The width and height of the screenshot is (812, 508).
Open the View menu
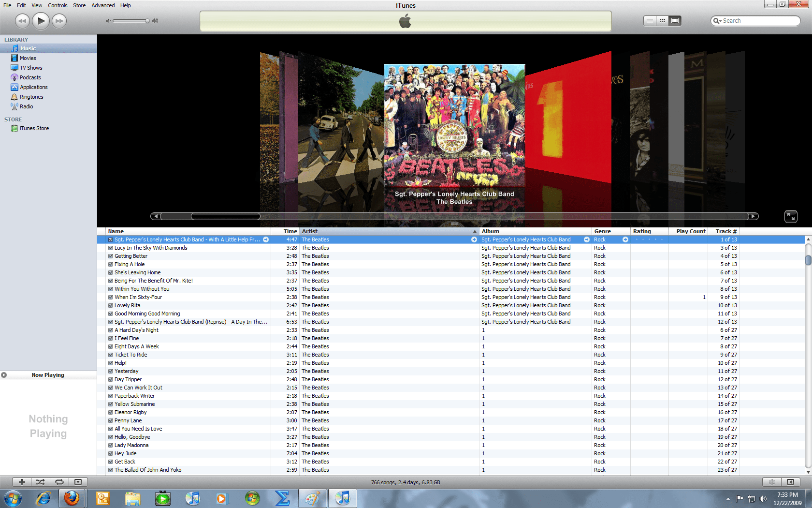[x=37, y=5]
